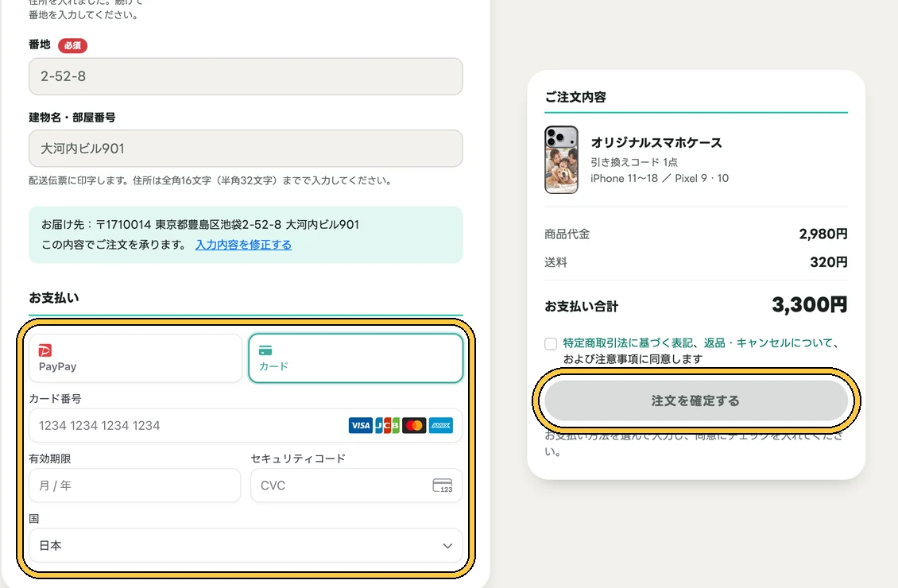
Task: Click the 送料 label
Action: click(555, 262)
